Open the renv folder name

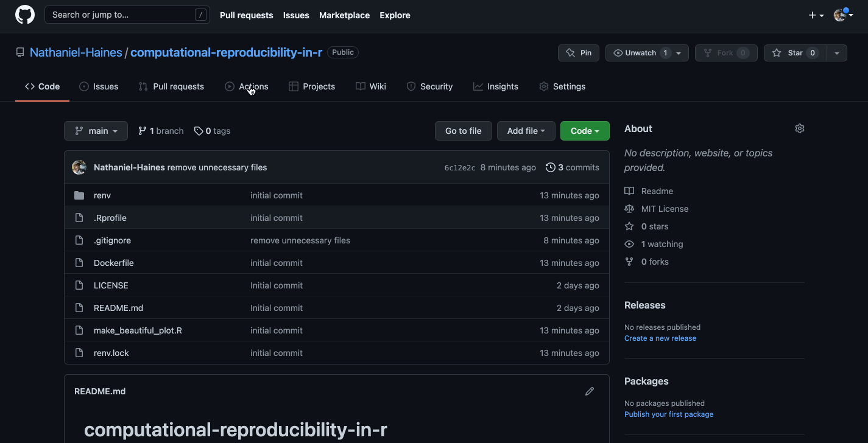point(102,195)
